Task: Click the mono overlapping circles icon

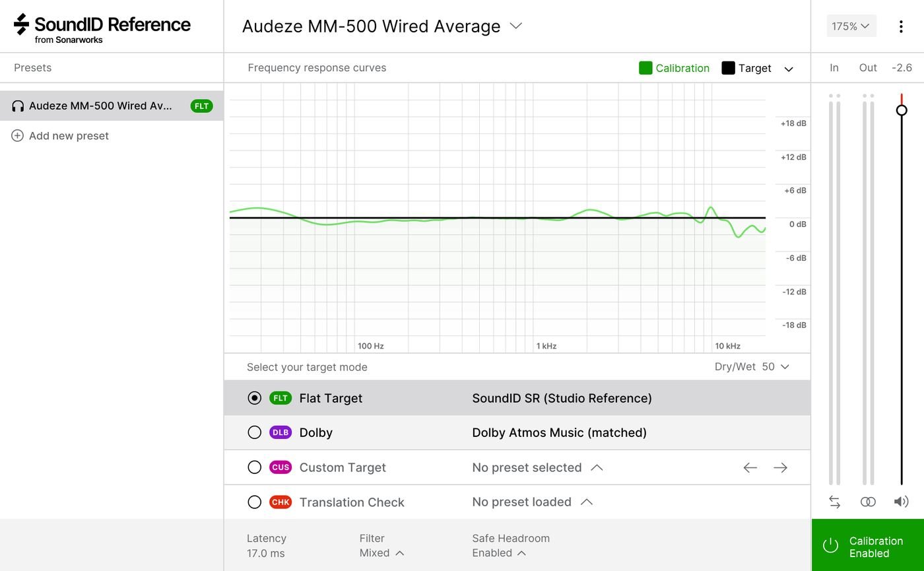Action: click(868, 502)
